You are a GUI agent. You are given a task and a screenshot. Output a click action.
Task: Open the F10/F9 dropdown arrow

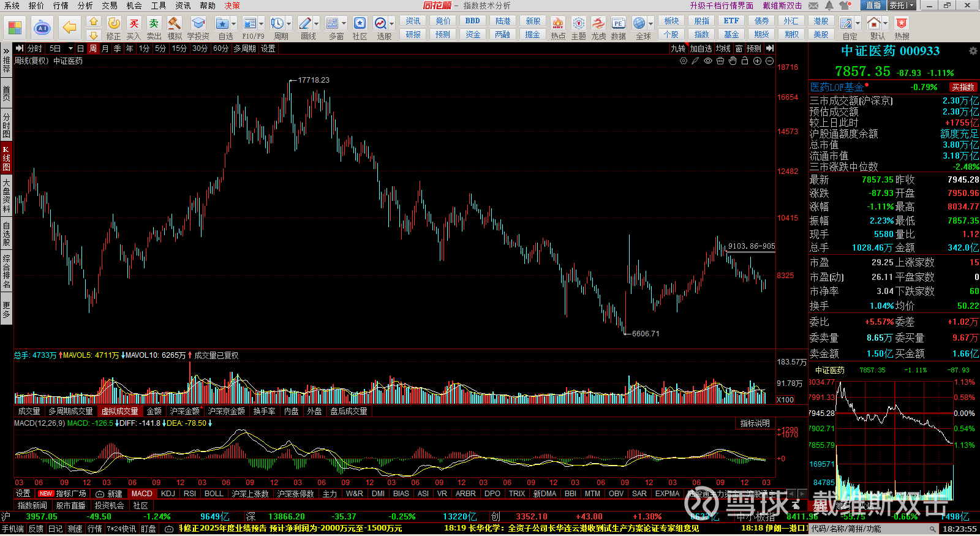tap(261, 24)
